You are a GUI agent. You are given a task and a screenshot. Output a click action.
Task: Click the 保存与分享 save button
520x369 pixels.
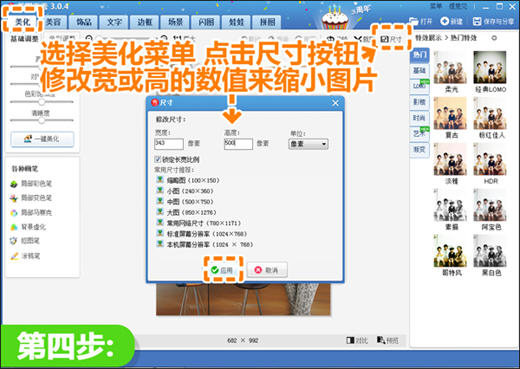click(x=493, y=21)
